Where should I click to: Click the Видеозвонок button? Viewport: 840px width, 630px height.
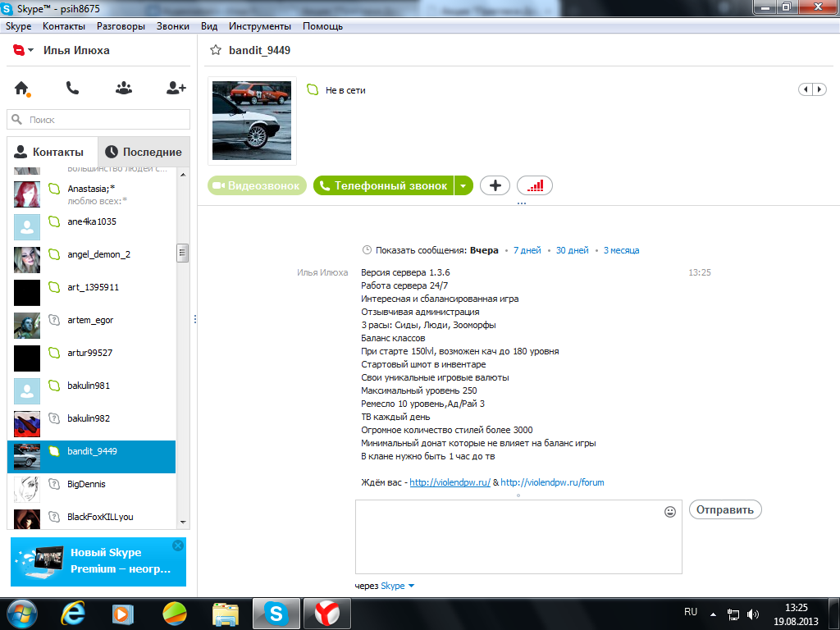257,185
